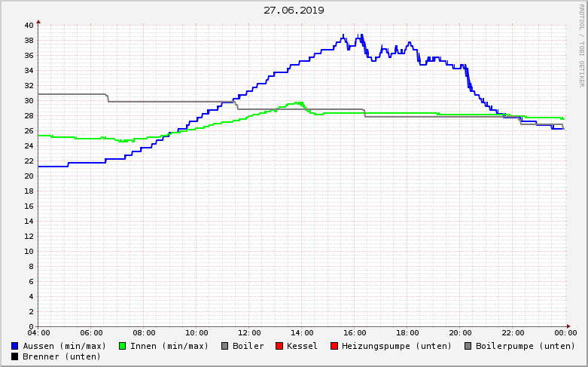Image resolution: width=588 pixels, height=367 pixels.
Task: Click the "Heizungspumpe (unten)" legend label
Action: coord(397,346)
